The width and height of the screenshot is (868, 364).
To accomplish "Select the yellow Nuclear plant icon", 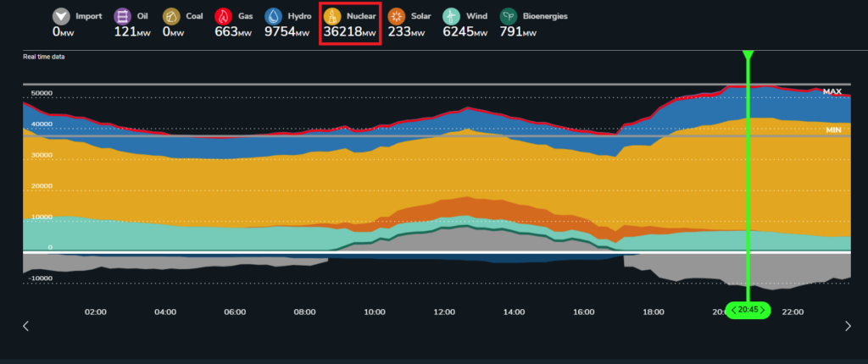I will 332,17.
